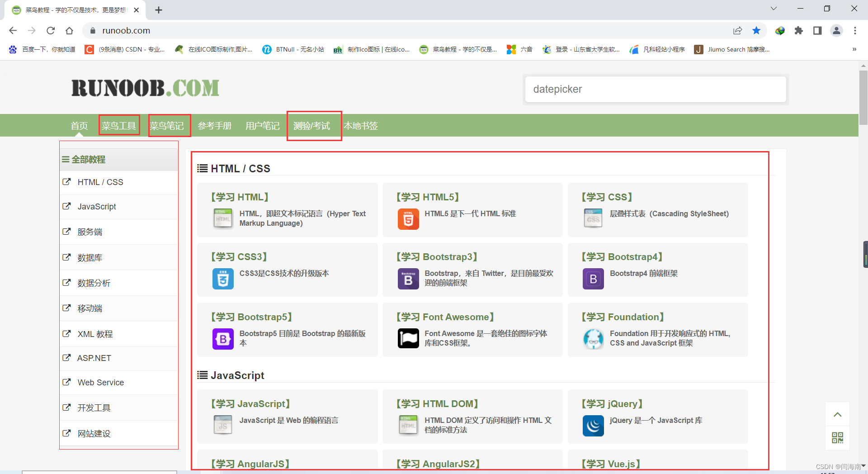Screen dimensions: 868x474
Task: Select 网站建设 in the sidebar
Action: [x=119, y=433]
